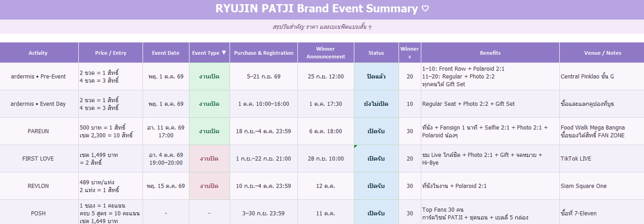The height and width of the screenshot is (224, 644).
Task: Select the PAREUN activity cell
Action: click(x=39, y=131)
